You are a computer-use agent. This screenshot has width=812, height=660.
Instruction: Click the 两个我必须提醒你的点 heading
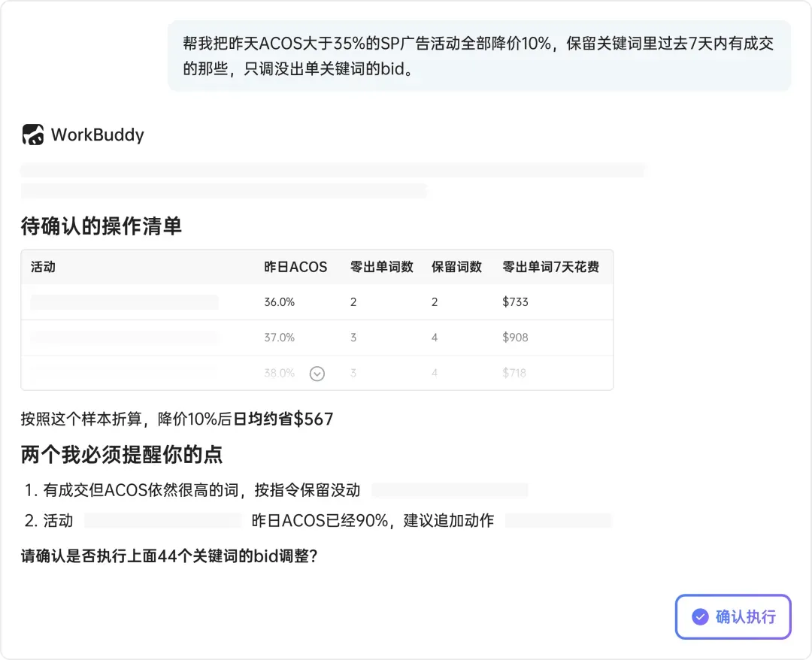(x=122, y=455)
